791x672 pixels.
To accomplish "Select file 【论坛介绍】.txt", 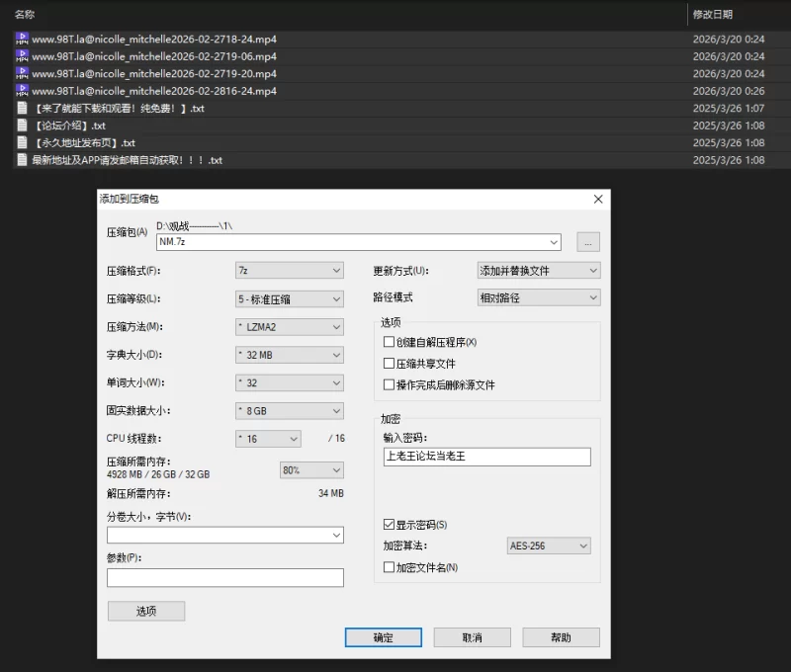I will (x=68, y=126).
